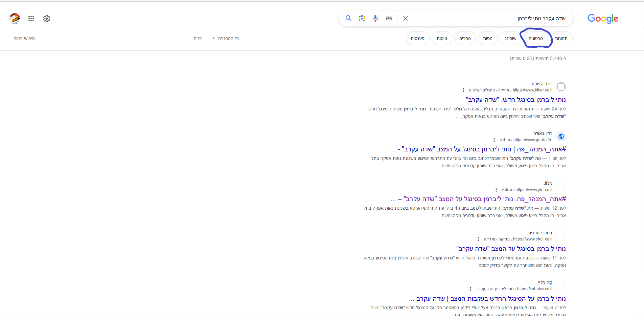Click inside the search input field
This screenshot has width=644, height=316.
click(x=490, y=18)
